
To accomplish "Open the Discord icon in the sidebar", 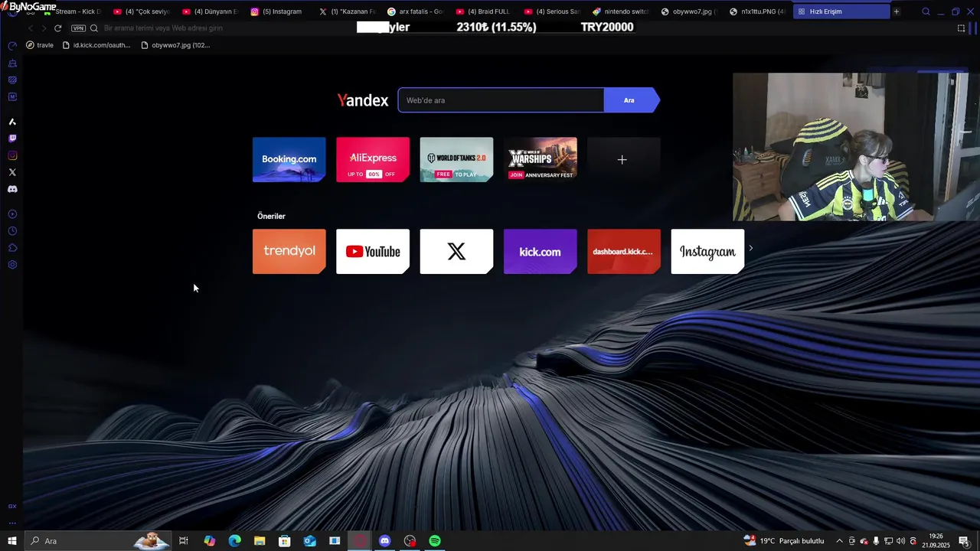I will click(12, 189).
